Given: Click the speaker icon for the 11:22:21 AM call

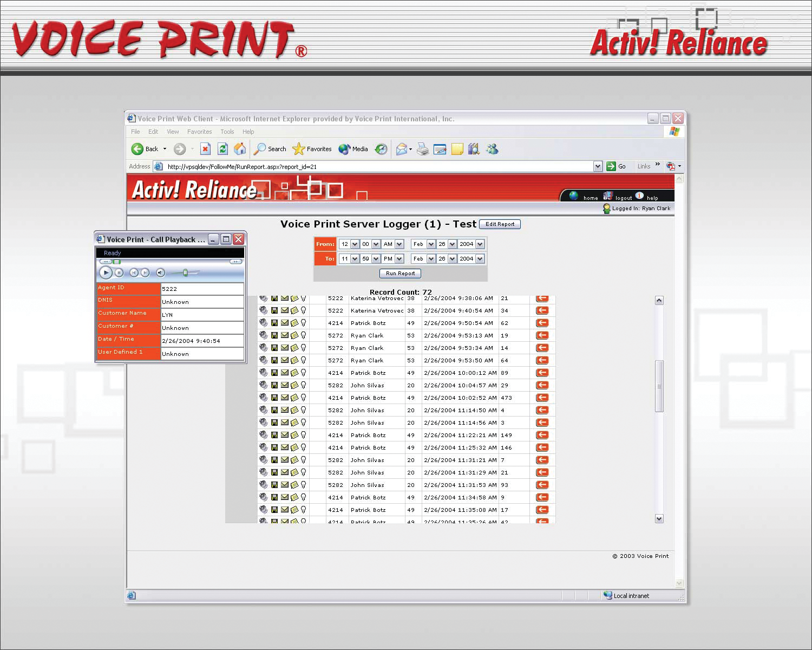Looking at the screenshot, I should (x=263, y=435).
